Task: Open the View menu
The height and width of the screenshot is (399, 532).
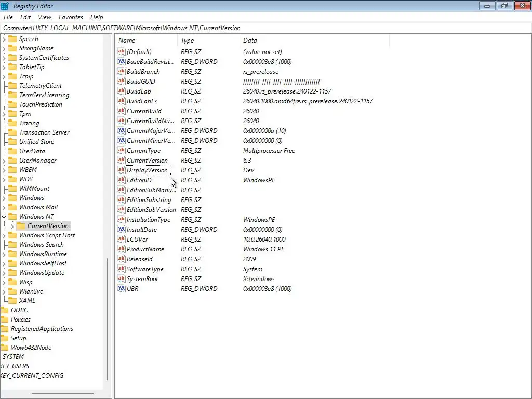Action: coord(45,17)
